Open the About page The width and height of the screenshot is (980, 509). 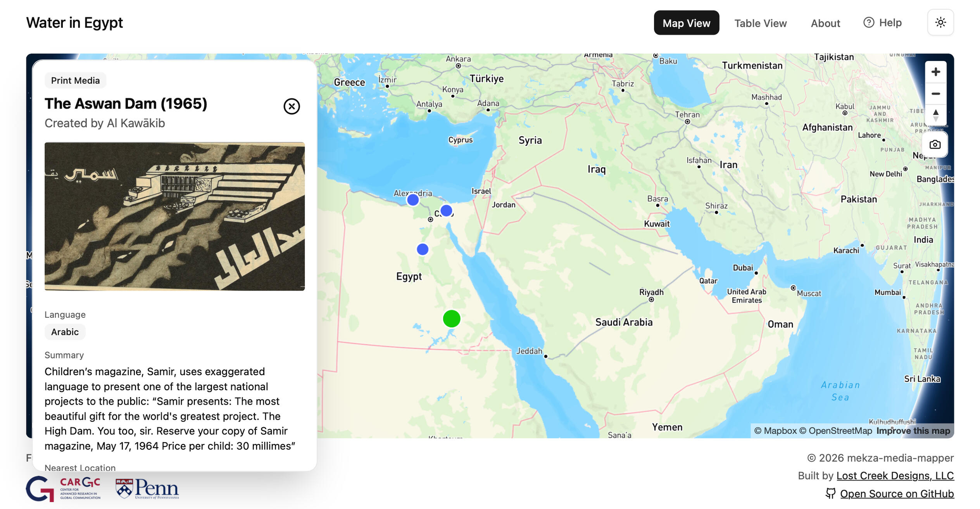825,23
